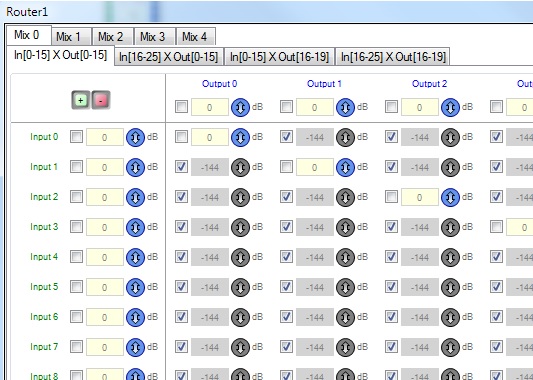533x380 pixels.
Task: Click the Input 2 to Output 0 gray knob
Action: [240, 197]
